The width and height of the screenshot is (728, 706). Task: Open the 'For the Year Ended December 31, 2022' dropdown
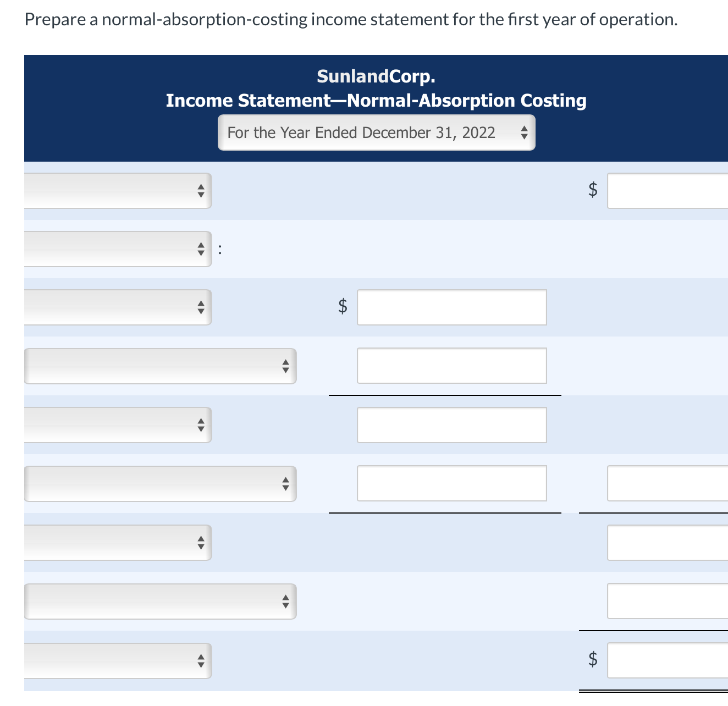coord(376,133)
